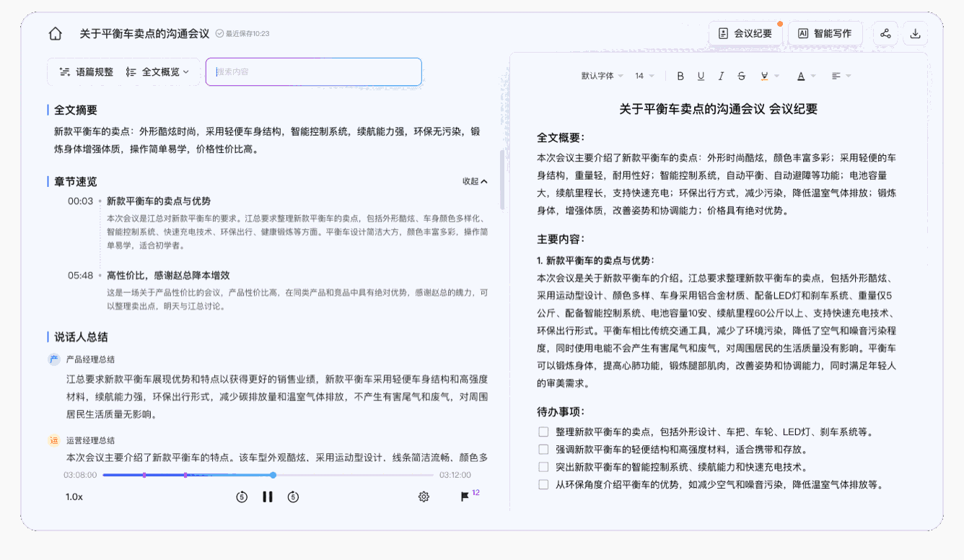Click the download icon in top right
Image resolution: width=964 pixels, height=560 pixels.
point(916,33)
